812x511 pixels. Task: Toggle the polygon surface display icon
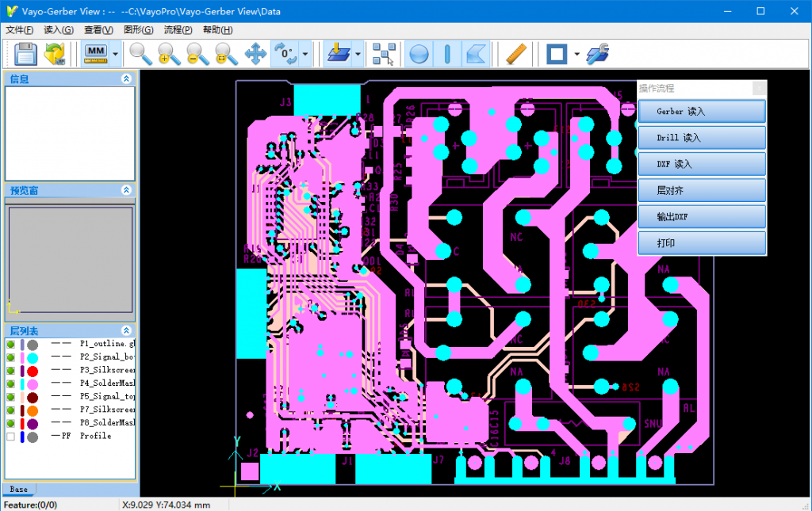476,54
